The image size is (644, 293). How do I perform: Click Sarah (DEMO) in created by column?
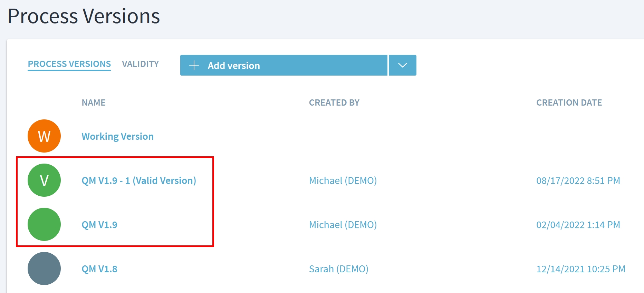(x=338, y=269)
